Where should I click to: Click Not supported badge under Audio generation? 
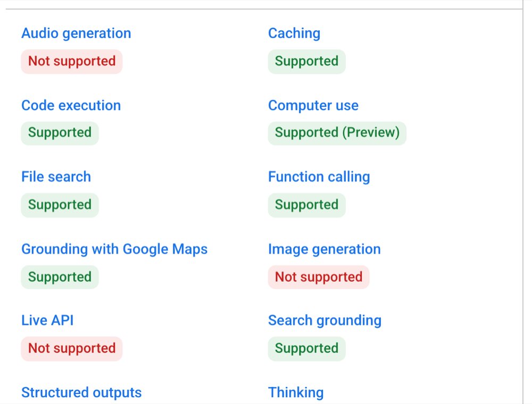tap(72, 61)
